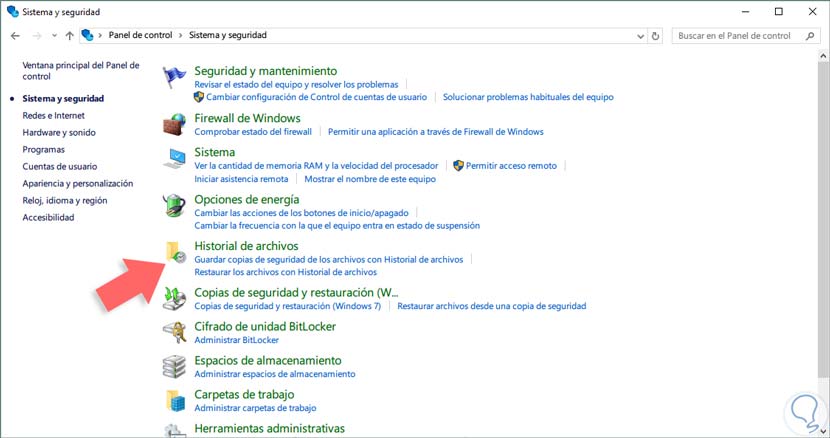Open Copias de seguridad y restauración heading
The image size is (830, 438).
[296, 293]
